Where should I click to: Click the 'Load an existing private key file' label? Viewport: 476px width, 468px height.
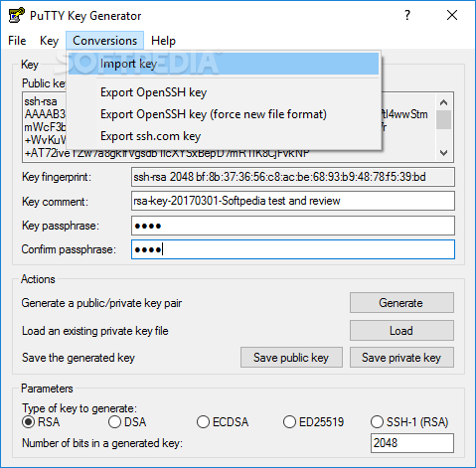coord(95,331)
